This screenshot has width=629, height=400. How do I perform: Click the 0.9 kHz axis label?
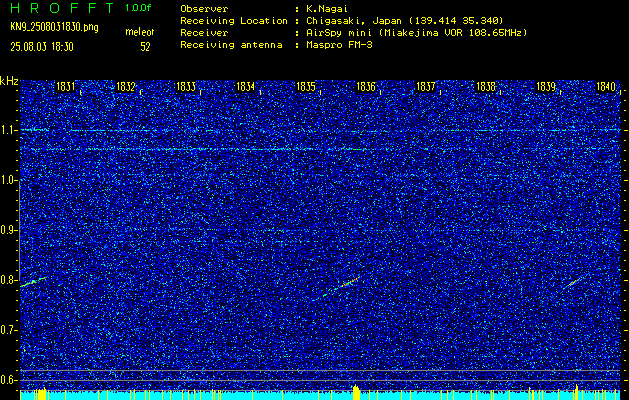(8, 230)
